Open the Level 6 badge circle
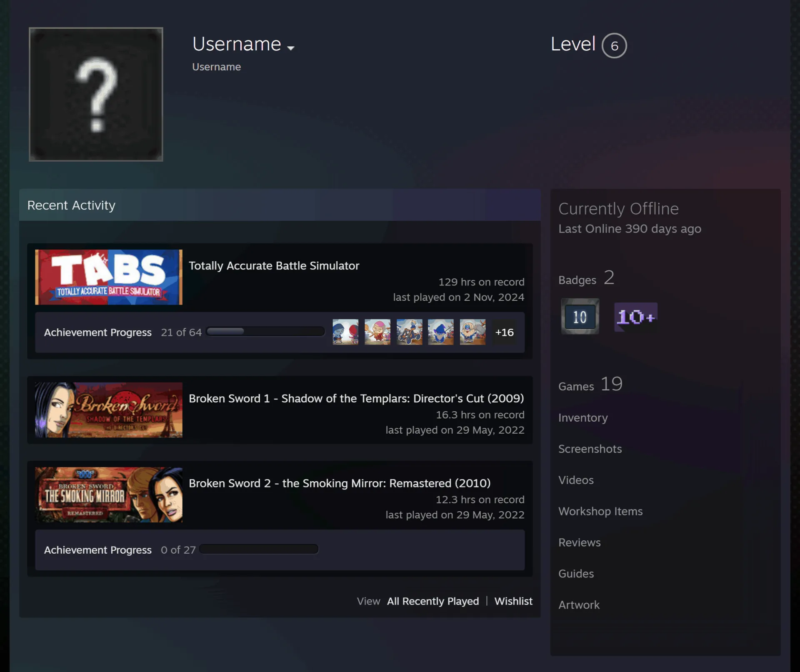 click(x=614, y=45)
